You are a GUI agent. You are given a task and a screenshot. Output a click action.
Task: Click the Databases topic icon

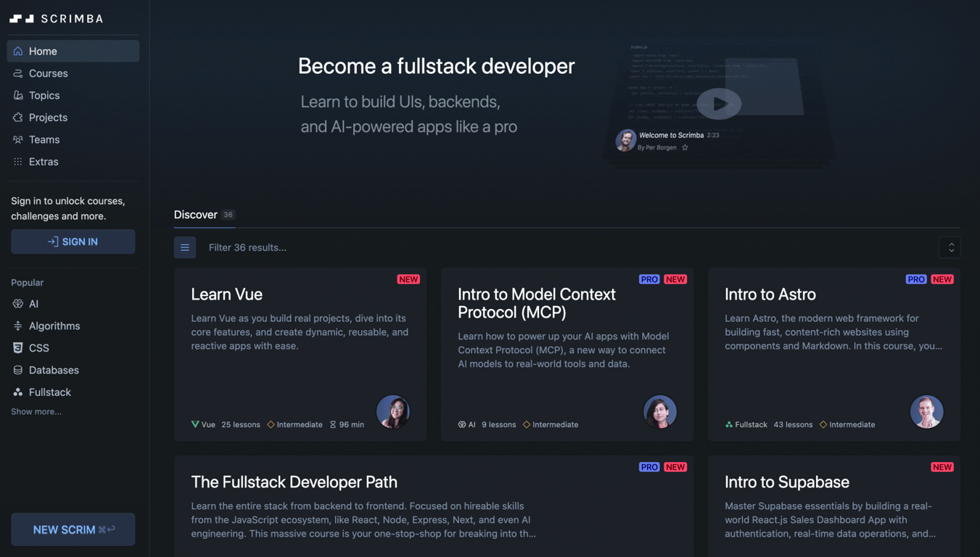[x=17, y=370]
